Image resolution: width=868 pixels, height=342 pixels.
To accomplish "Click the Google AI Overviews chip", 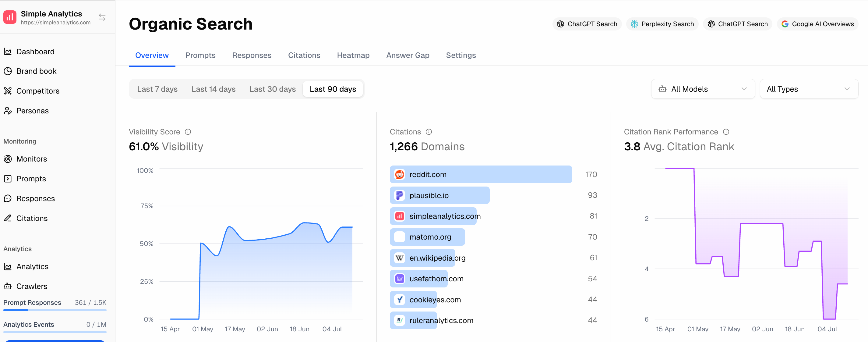I will (x=817, y=24).
